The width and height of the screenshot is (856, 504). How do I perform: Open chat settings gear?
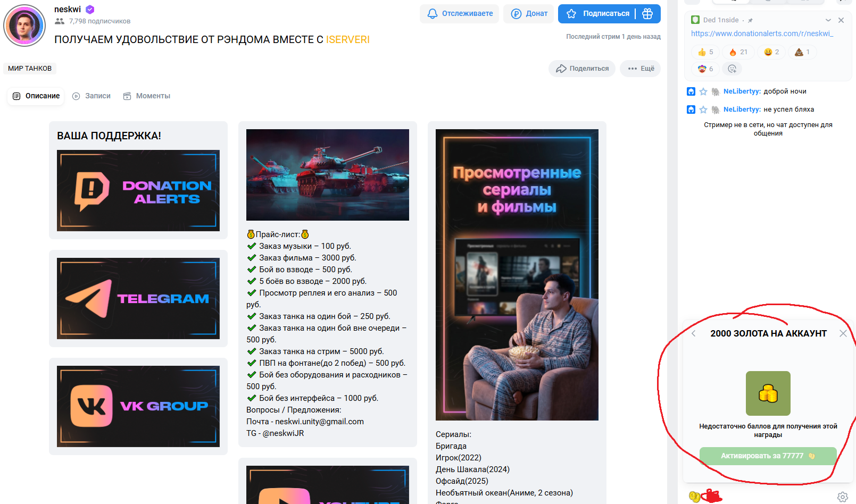[x=843, y=497]
